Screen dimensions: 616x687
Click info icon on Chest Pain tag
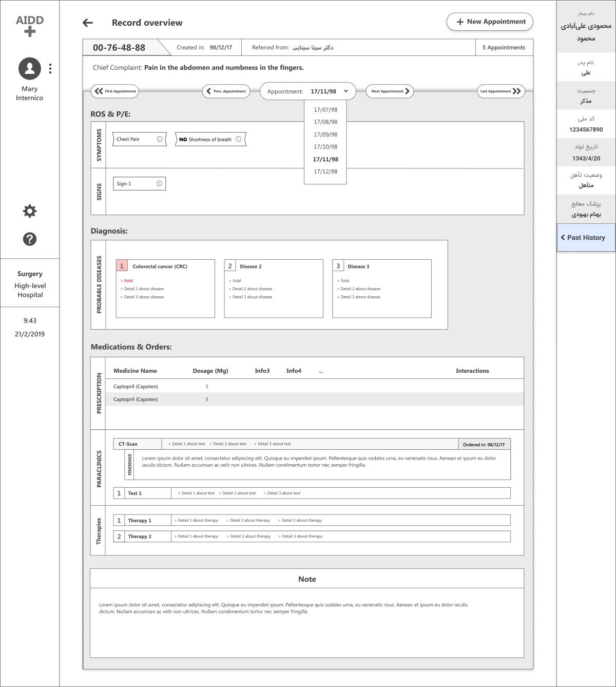[160, 139]
